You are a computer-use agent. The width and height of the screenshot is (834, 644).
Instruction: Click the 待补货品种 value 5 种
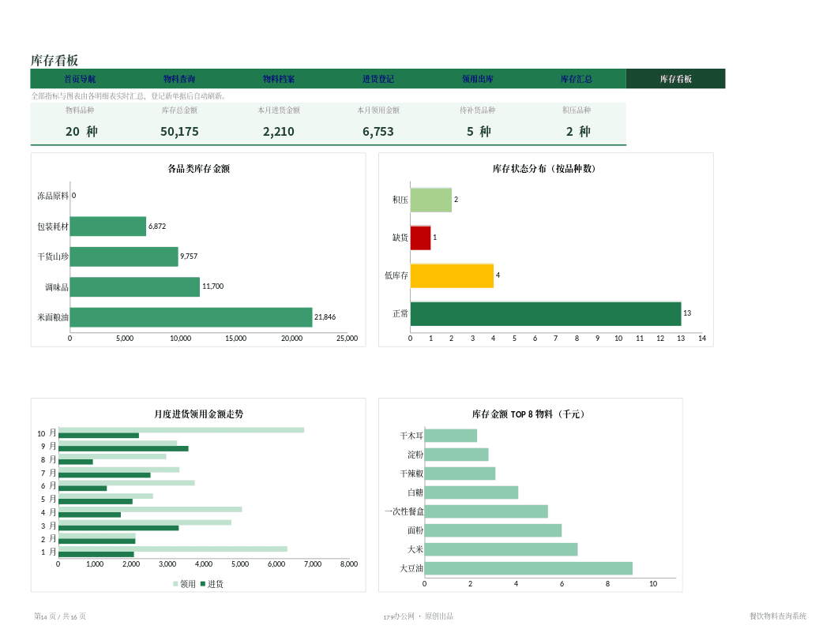click(479, 131)
